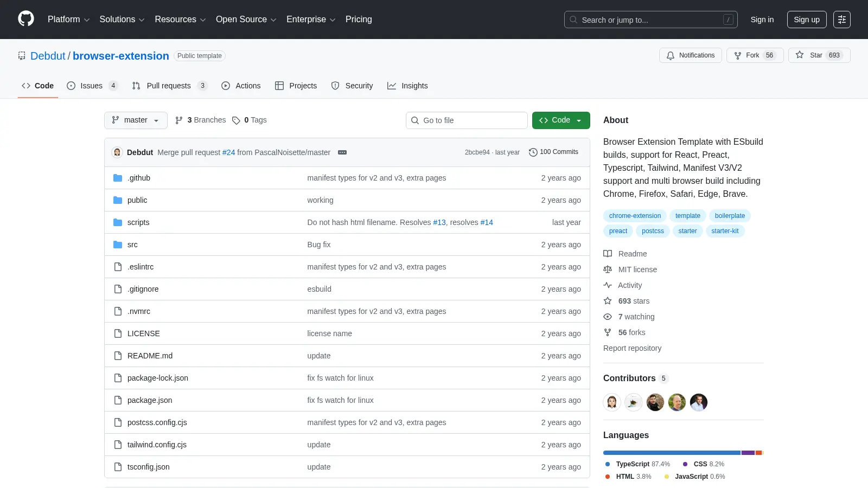Click the preact topic tag
Image resolution: width=868 pixels, height=488 pixels.
click(618, 231)
